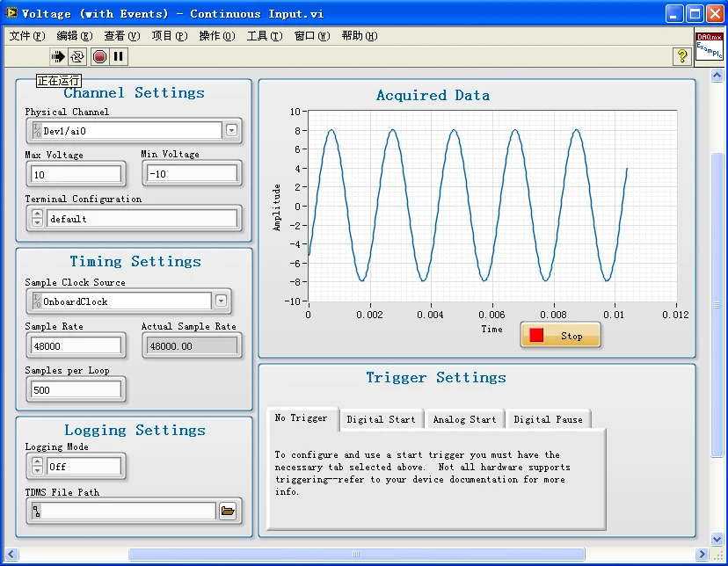Click the horizontal scrollbar thumb
This screenshot has width=728, height=566.
point(356,555)
